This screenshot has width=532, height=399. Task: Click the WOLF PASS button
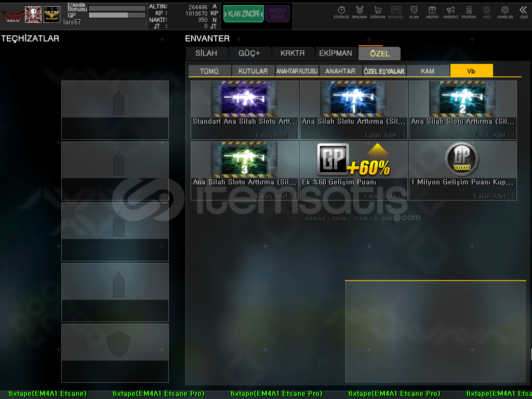277,14
